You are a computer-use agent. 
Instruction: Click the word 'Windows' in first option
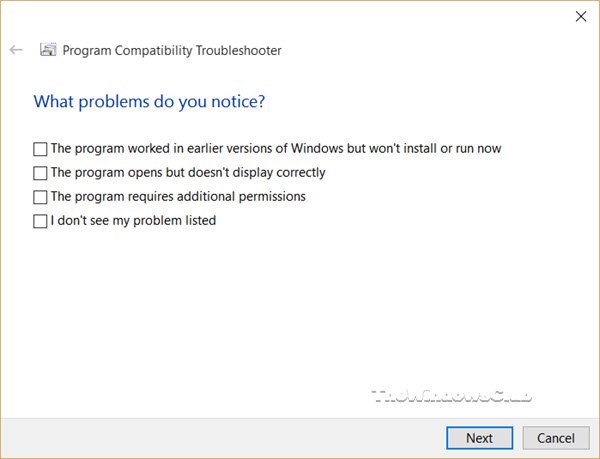point(317,148)
